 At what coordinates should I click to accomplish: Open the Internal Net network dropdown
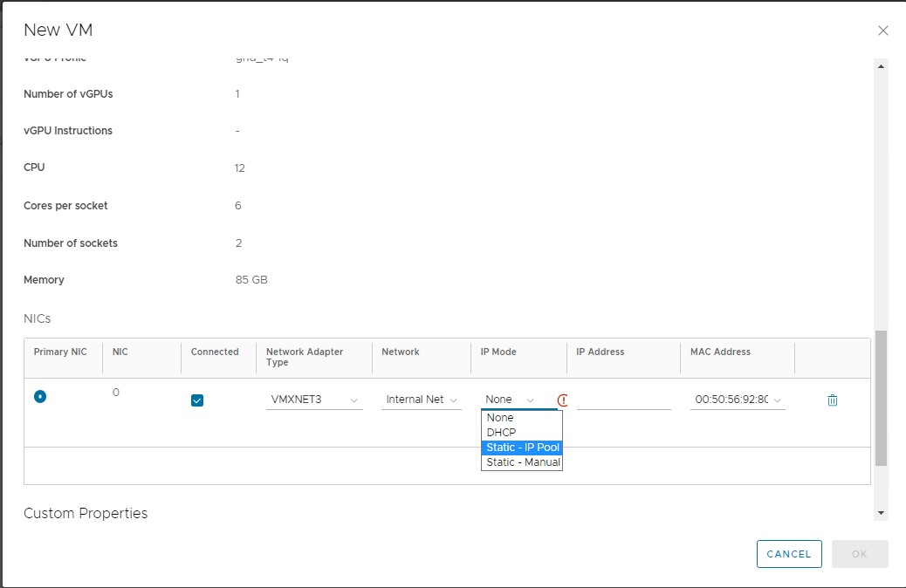[421, 399]
